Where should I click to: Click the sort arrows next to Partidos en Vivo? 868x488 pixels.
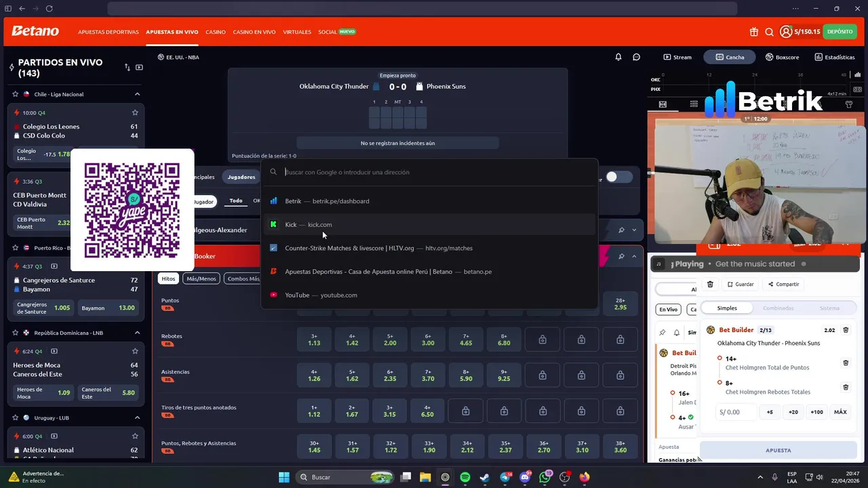click(127, 67)
